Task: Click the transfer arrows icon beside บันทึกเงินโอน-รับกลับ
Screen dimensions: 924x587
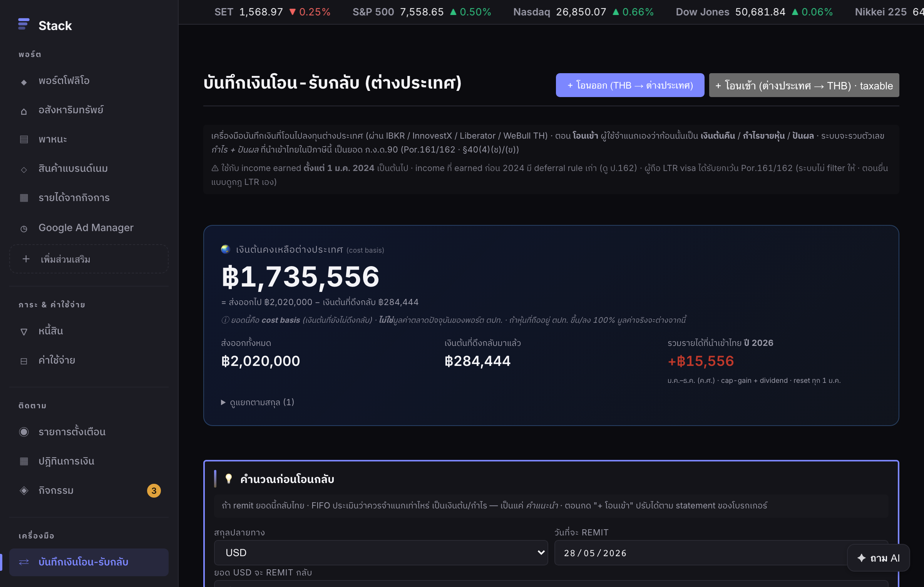Action: pyautogui.click(x=24, y=562)
